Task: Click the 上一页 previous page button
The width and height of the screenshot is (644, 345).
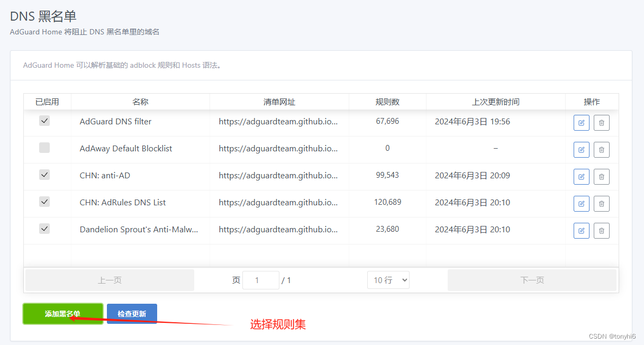Action: pos(110,280)
